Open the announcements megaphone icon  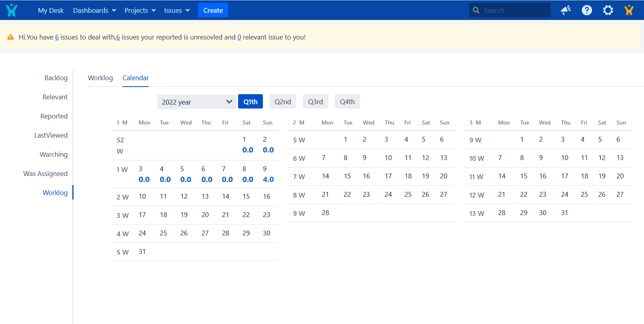[566, 10]
